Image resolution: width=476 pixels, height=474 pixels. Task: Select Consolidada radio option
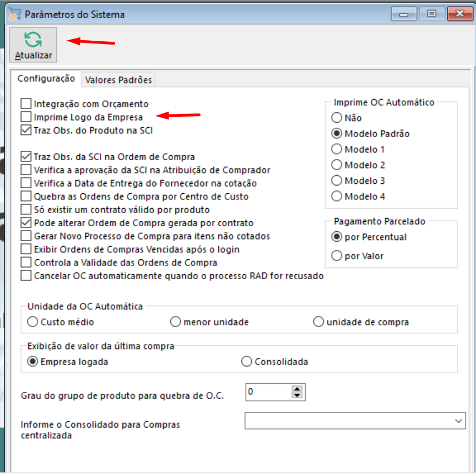click(x=246, y=362)
